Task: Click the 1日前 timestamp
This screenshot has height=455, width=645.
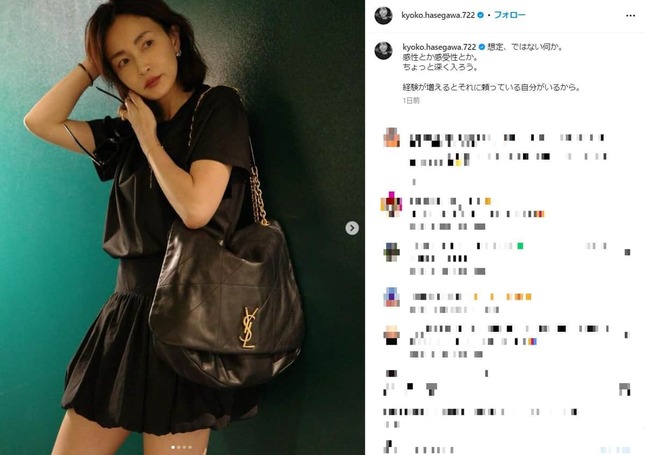Action: tap(411, 100)
